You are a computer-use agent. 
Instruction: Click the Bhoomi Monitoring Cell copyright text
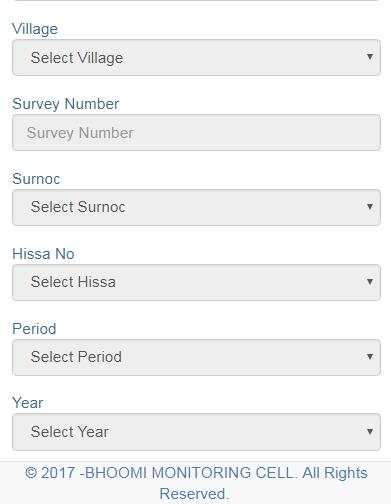[196, 483]
